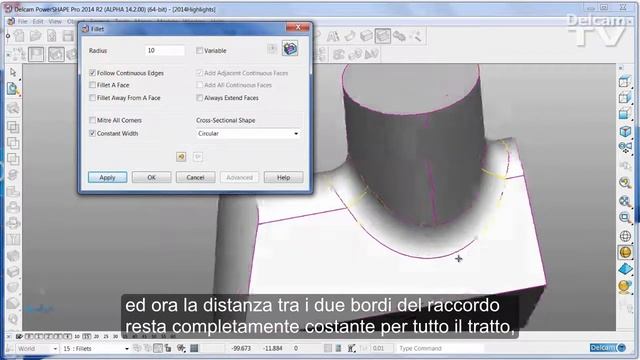Open Cross-Sectional Shape Circular dropdown
Image resolution: width=640 pixels, height=360 pixels.
(248, 133)
